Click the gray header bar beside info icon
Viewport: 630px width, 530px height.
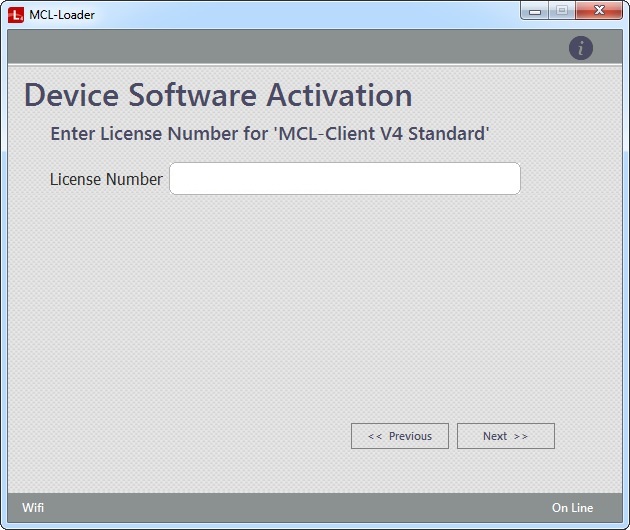300,47
